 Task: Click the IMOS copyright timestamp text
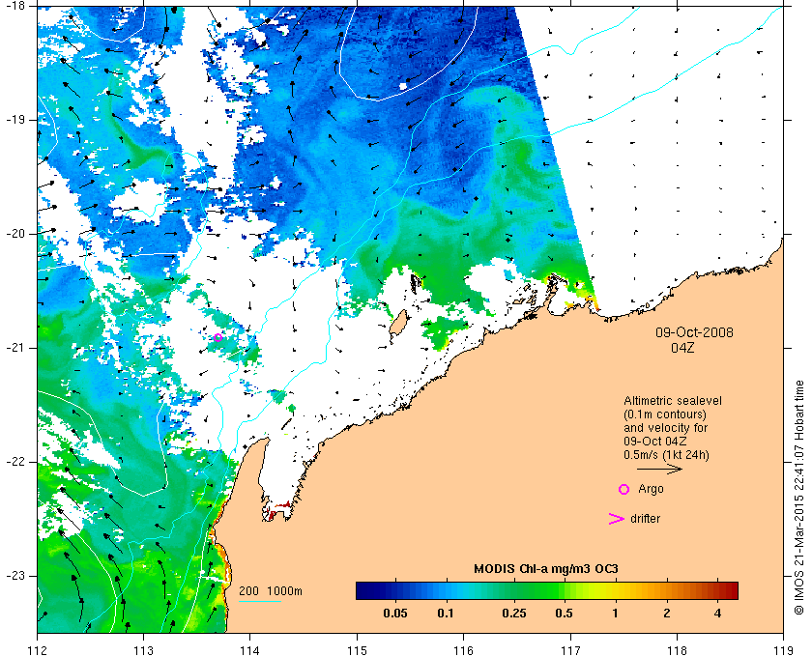799,498
